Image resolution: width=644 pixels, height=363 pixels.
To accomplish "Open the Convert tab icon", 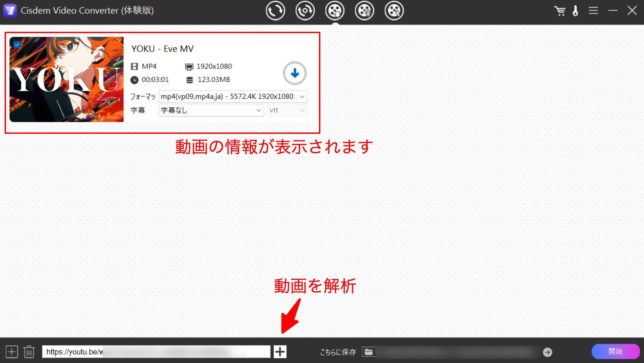I will point(275,11).
